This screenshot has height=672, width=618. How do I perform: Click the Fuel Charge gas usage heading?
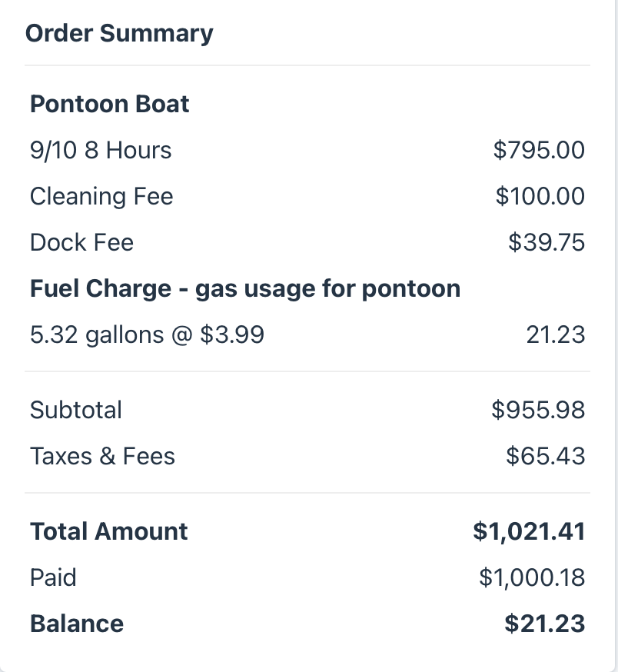tap(245, 288)
